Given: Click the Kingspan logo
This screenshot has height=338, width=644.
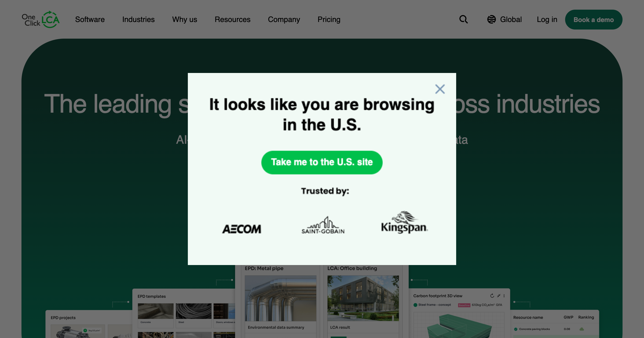Looking at the screenshot, I should pyautogui.click(x=404, y=222).
